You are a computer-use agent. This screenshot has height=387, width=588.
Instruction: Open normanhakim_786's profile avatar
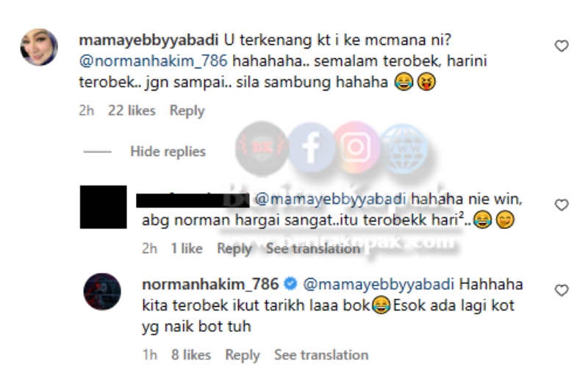pos(102,291)
